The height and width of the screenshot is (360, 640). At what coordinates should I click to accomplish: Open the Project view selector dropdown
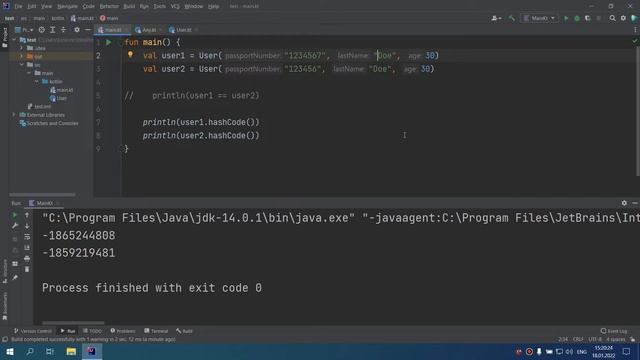pos(24,30)
